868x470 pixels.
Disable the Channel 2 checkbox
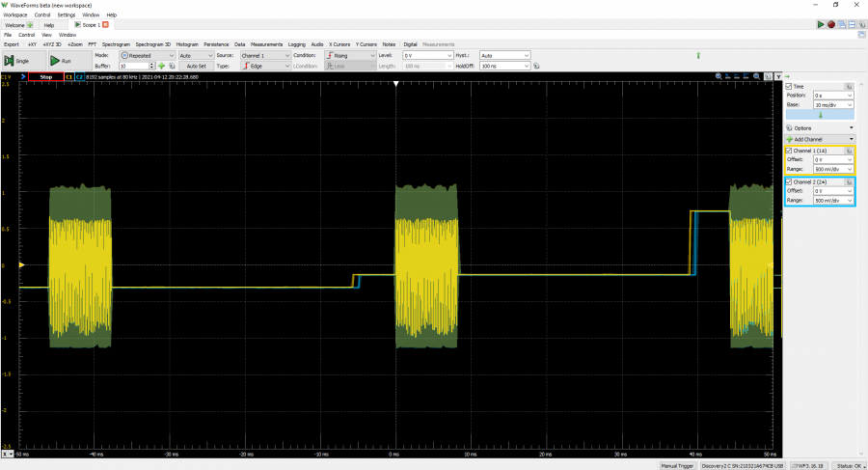(789, 181)
